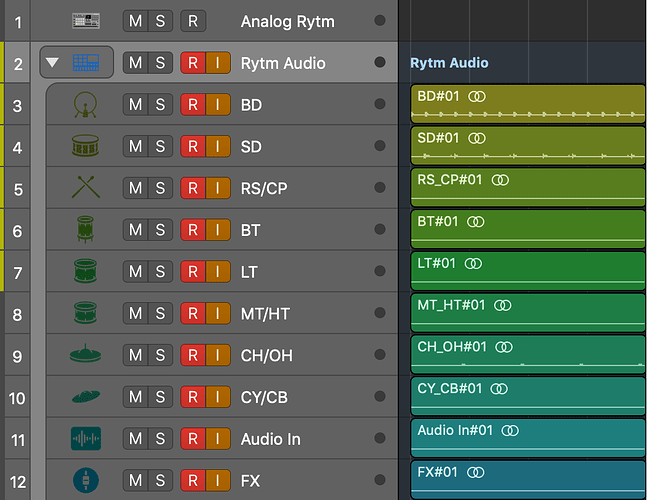This screenshot has width=647, height=500.
Task: Mute the Rytm Audio stack
Action: [x=135, y=63]
